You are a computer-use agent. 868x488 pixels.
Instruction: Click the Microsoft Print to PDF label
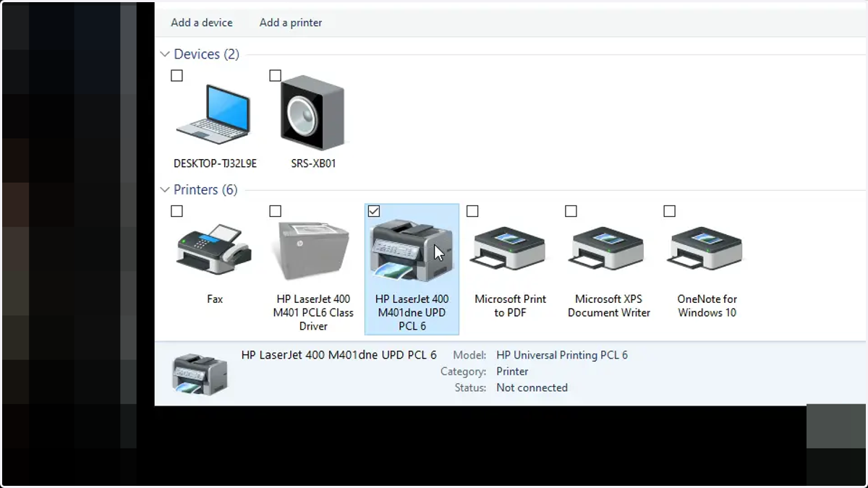510,306
